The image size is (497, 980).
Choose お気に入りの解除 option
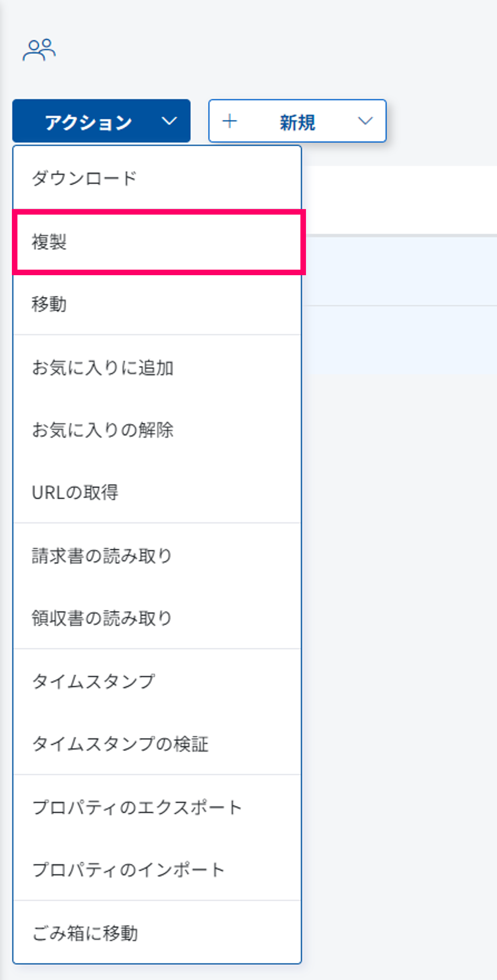click(x=103, y=430)
